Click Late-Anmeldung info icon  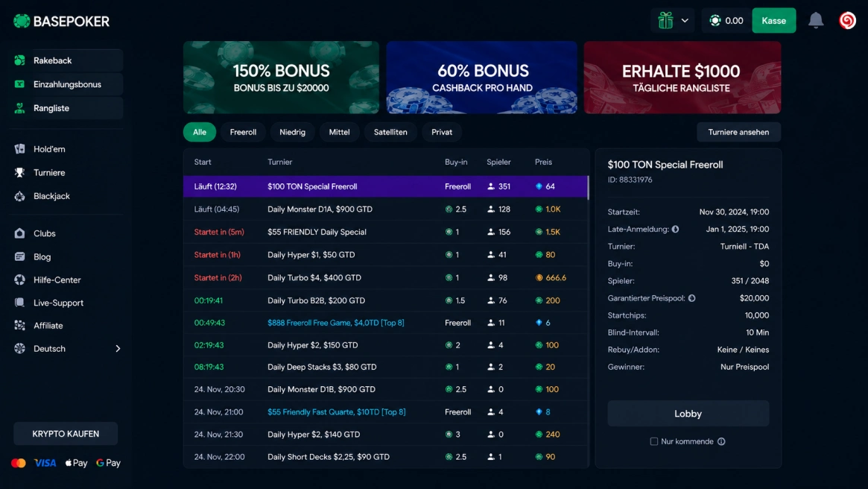[675, 230]
